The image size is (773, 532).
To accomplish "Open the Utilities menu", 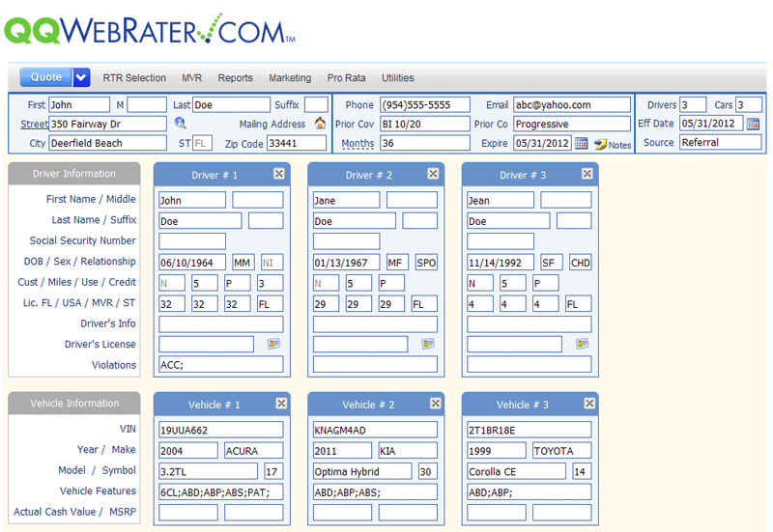I will pos(398,78).
